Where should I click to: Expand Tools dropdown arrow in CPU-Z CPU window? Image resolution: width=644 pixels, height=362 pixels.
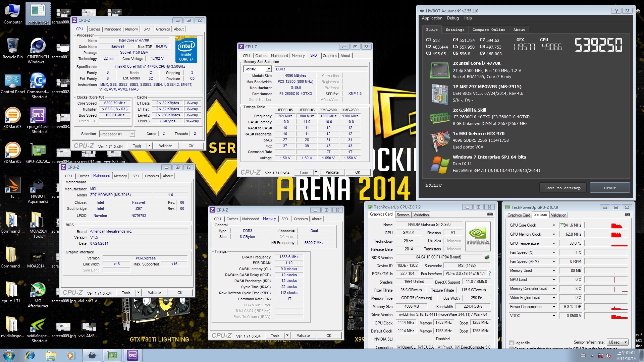[149, 146]
